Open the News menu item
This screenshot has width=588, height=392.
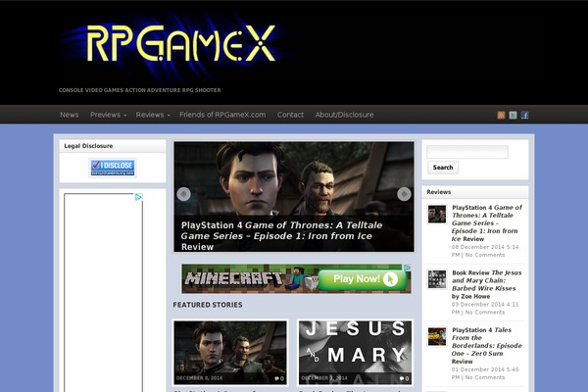tap(70, 115)
